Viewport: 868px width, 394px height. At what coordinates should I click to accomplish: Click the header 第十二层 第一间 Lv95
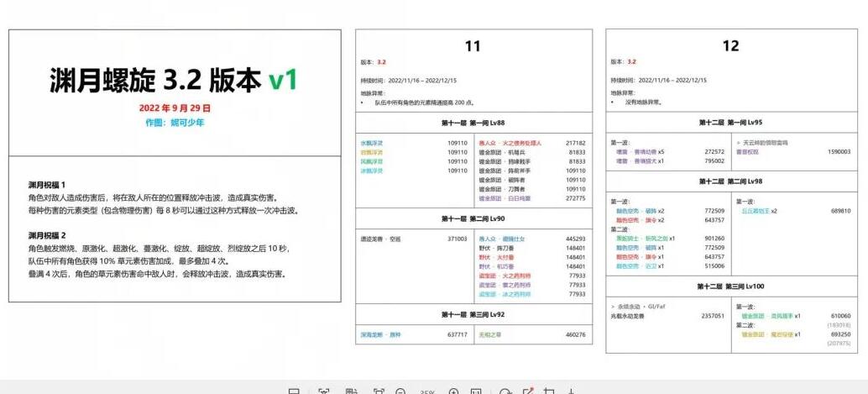(730, 123)
